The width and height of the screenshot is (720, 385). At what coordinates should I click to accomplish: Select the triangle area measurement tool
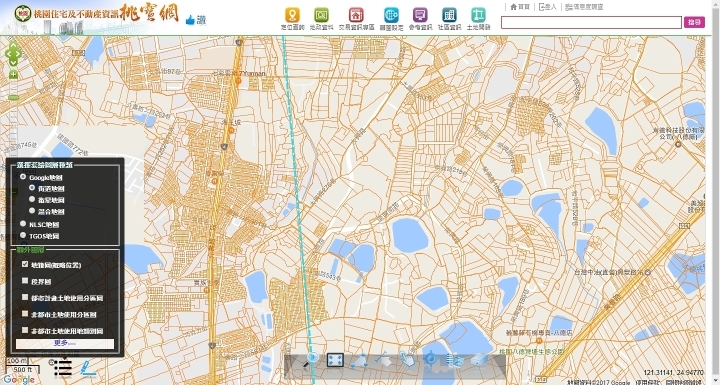[x=359, y=360]
